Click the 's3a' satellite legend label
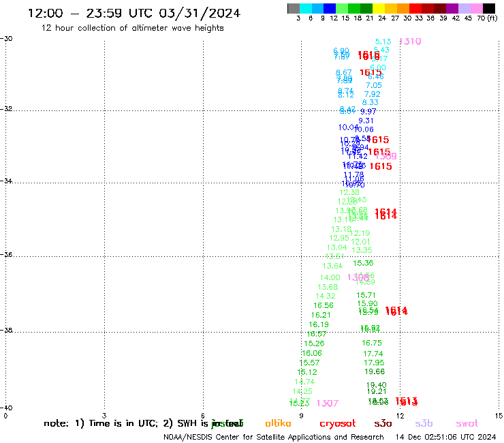Viewport: 504px width, 443px height. [x=383, y=423]
